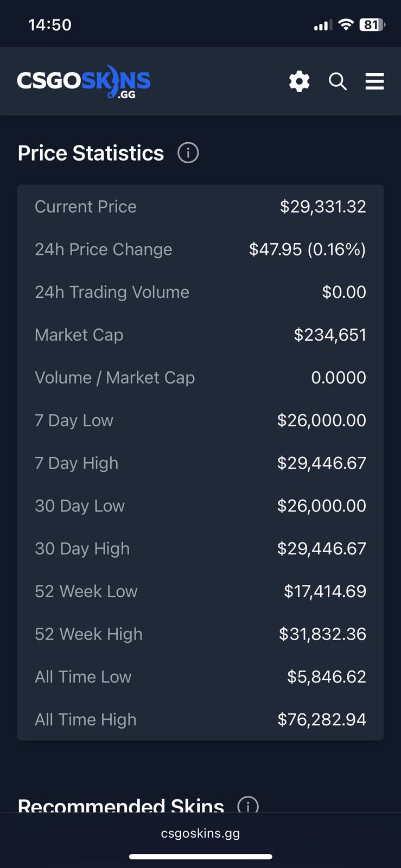Tap the home indicator bar
The width and height of the screenshot is (401, 868).
200,857
